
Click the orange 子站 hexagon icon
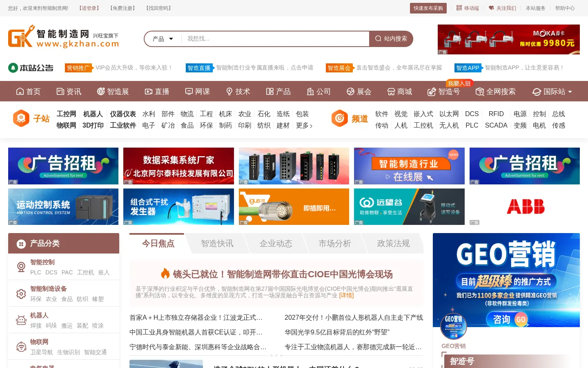21,119
